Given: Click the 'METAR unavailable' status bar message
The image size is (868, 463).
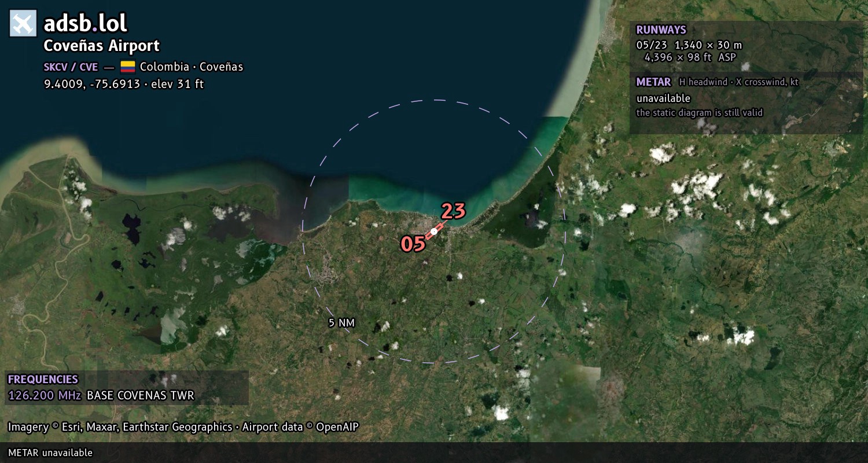Looking at the screenshot, I should (x=50, y=453).
